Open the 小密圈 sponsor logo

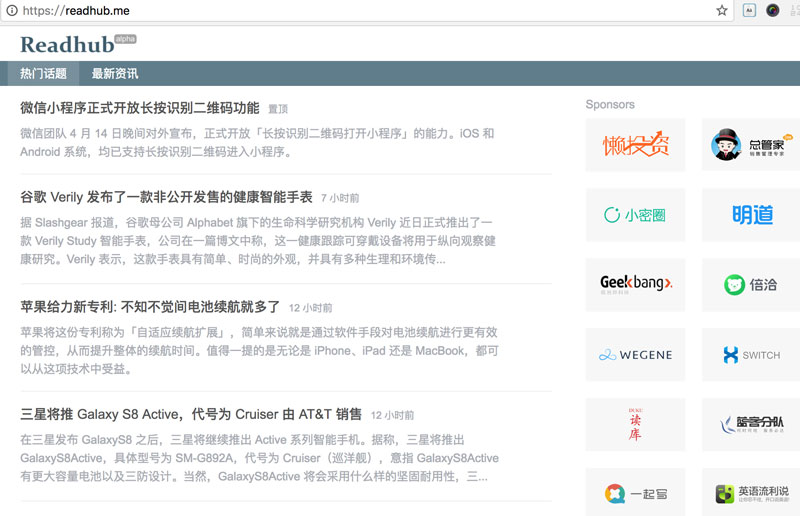tap(635, 215)
